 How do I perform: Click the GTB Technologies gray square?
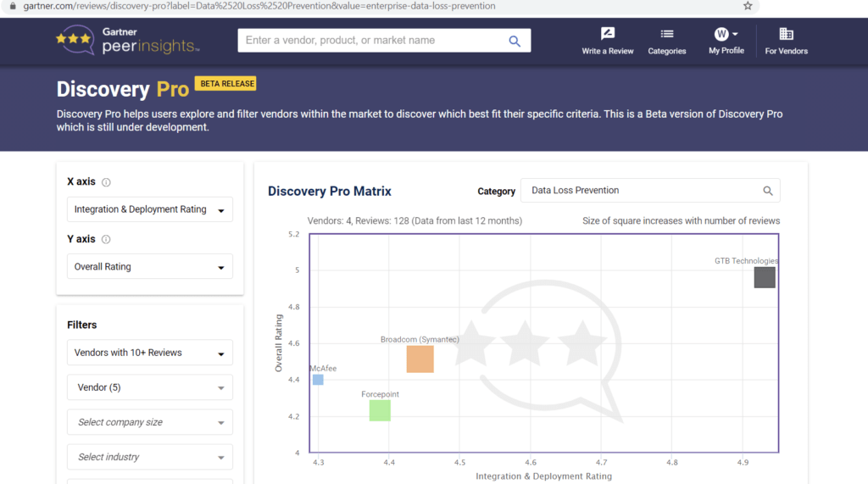click(765, 277)
